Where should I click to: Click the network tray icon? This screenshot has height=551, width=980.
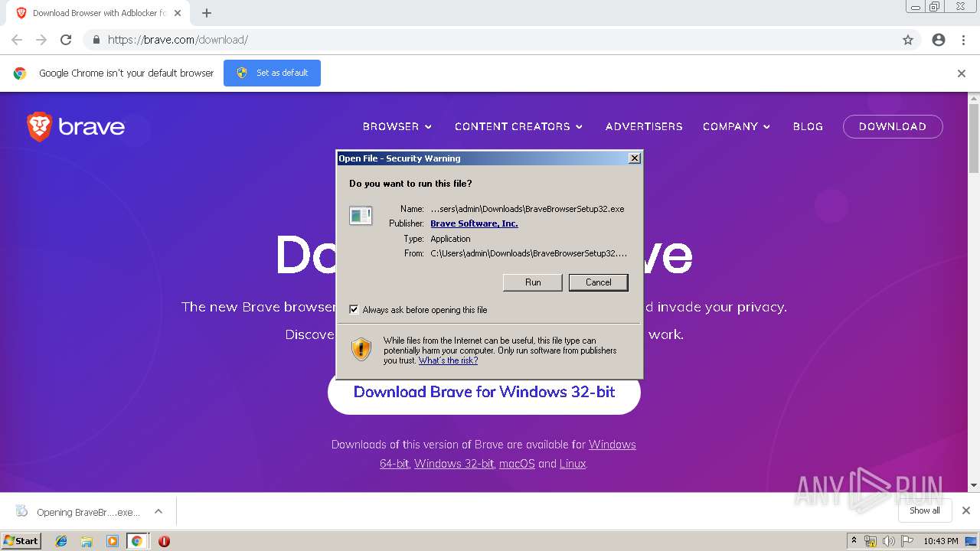point(871,541)
